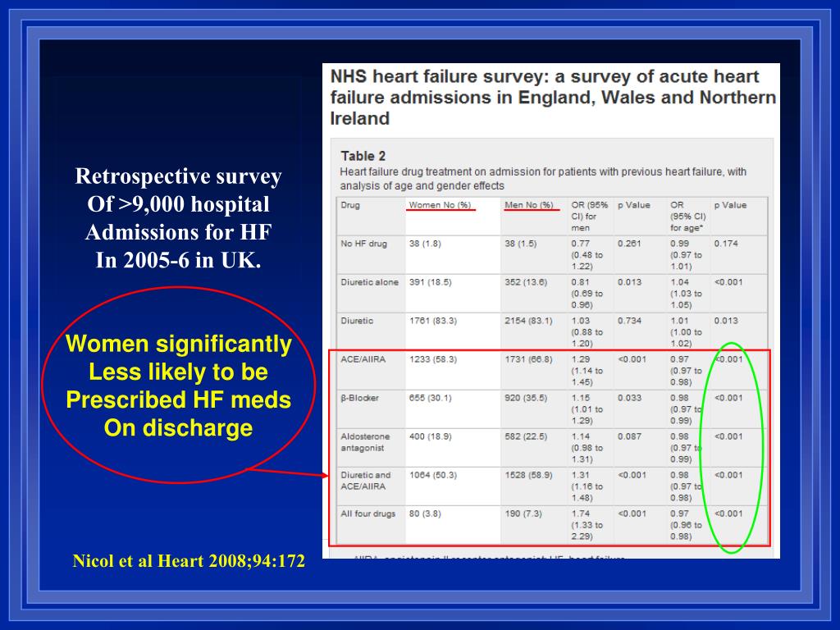This screenshot has width=840, height=630.
Task: Click the "Retrospective survey" text block
Action: [x=178, y=217]
